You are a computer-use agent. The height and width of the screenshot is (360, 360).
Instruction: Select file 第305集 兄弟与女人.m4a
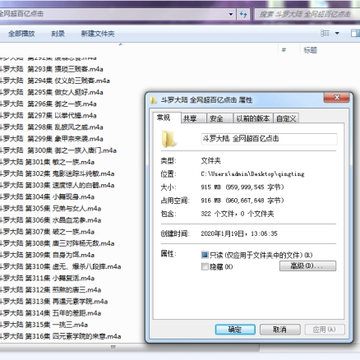[x=50, y=209]
